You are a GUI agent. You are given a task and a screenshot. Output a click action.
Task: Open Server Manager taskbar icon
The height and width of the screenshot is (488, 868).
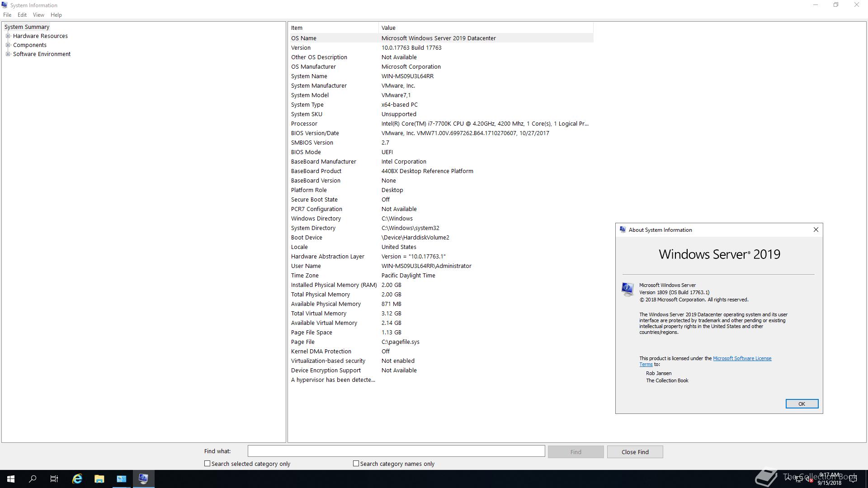tap(122, 479)
